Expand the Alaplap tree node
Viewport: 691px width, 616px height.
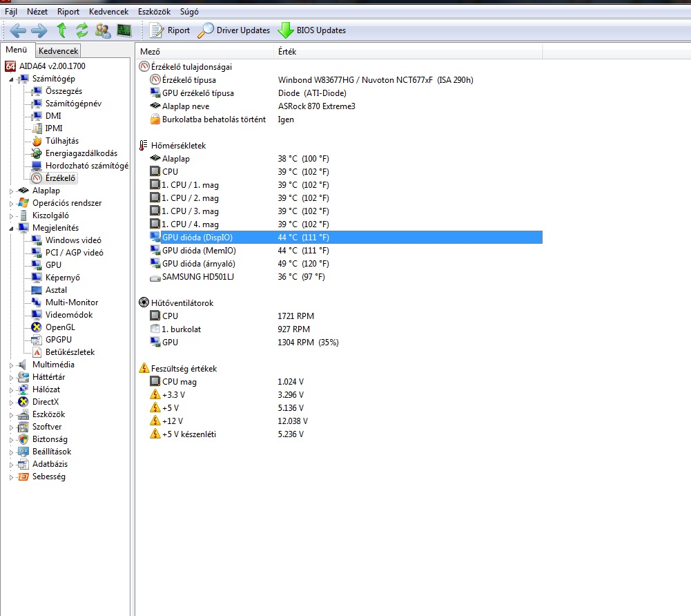click(11, 191)
